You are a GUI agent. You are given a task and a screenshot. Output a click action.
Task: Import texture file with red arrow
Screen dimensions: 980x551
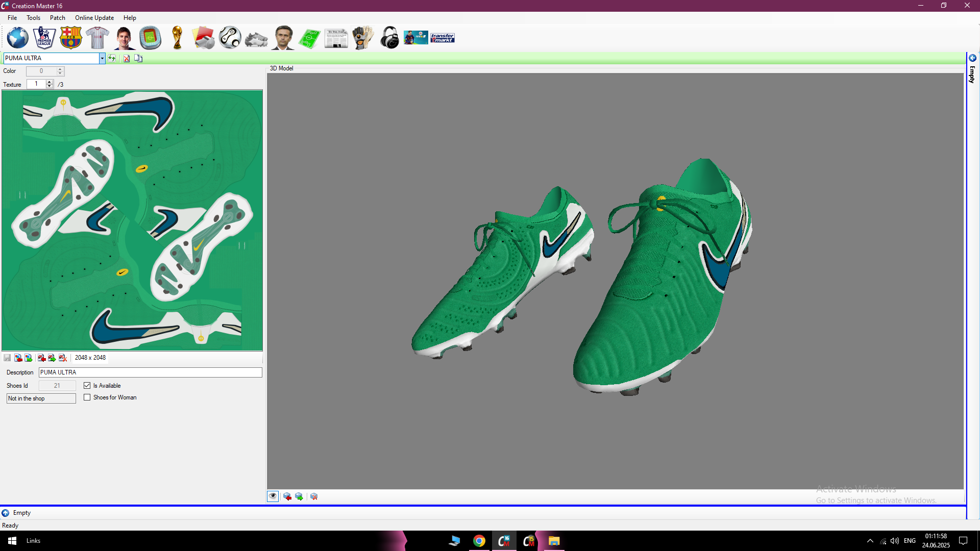tap(41, 358)
